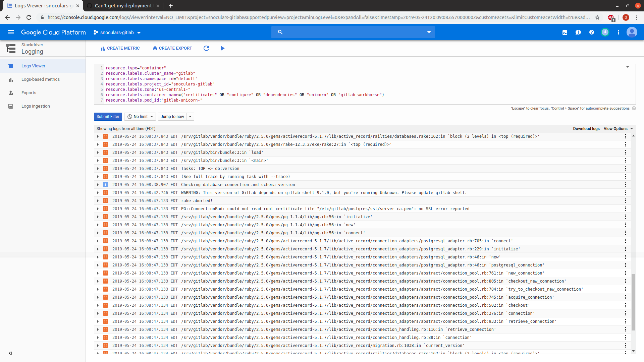Open the filter box options dropdown arrow
The height and width of the screenshot is (362, 644).
tap(628, 67)
